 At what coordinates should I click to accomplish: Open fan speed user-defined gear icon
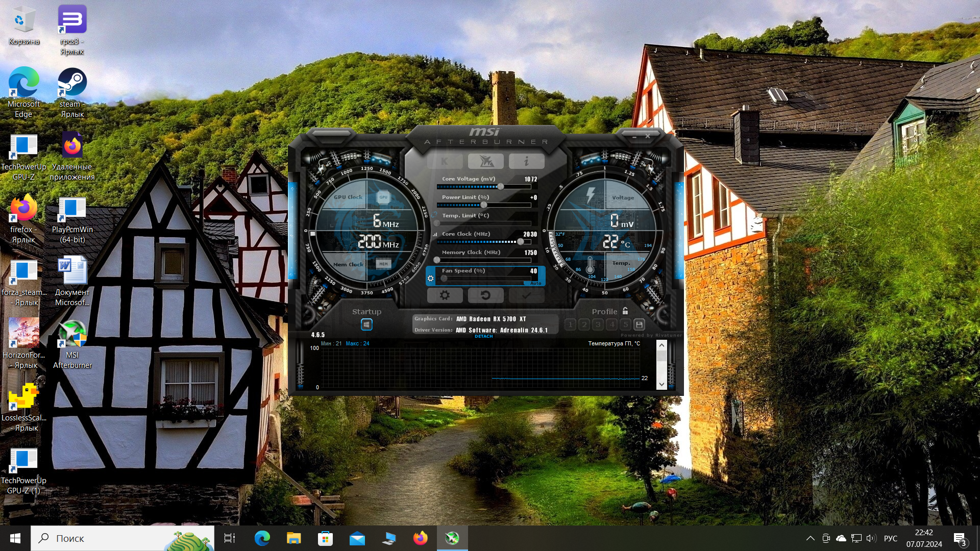[430, 279]
